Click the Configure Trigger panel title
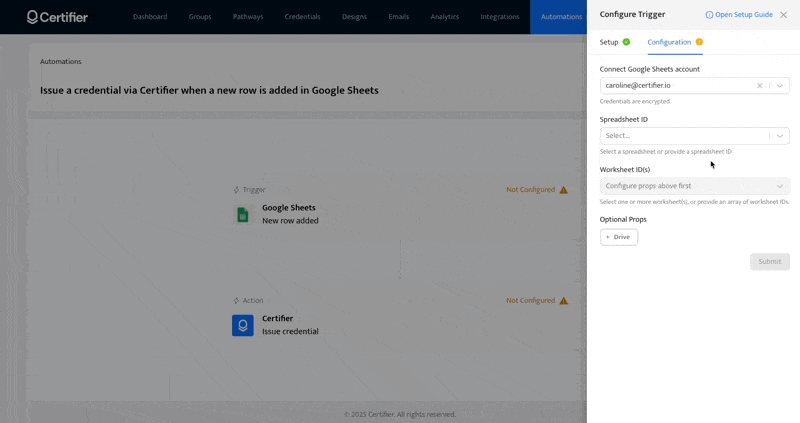 632,14
